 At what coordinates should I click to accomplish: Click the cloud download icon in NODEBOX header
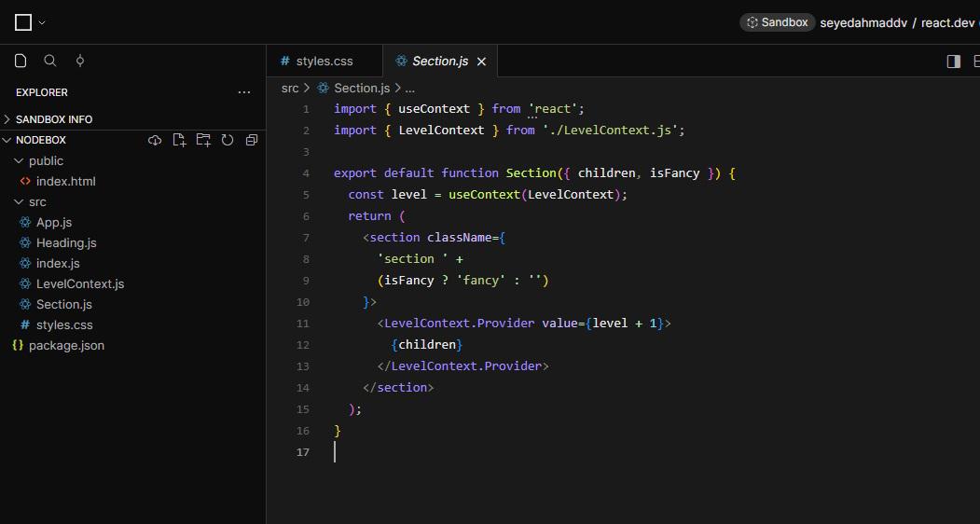(x=155, y=140)
